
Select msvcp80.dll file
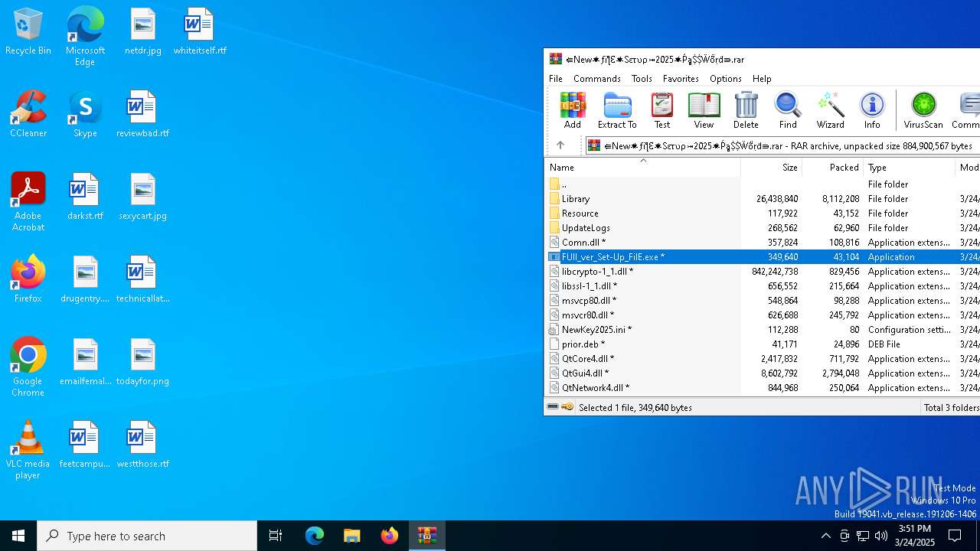(x=762, y=301)
